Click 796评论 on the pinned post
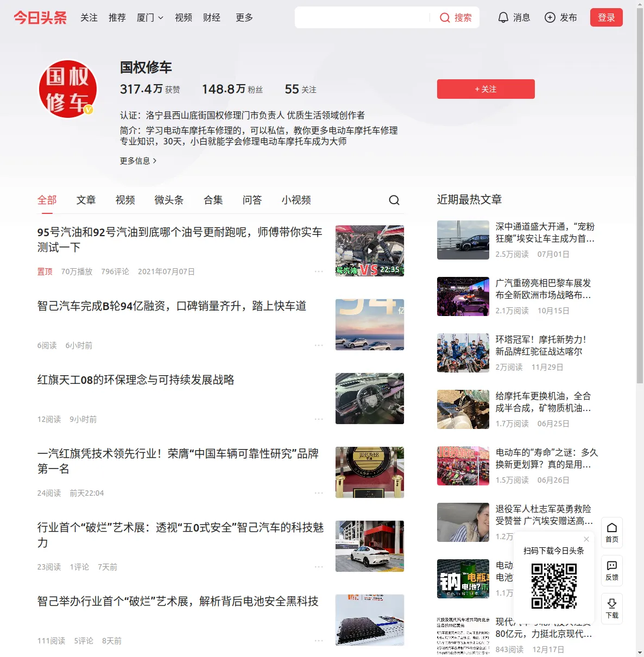This screenshot has height=657, width=644. (115, 271)
